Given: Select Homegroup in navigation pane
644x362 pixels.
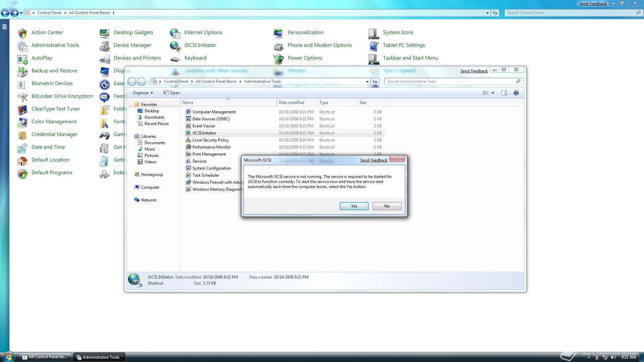Looking at the screenshot, I should click(x=152, y=175).
